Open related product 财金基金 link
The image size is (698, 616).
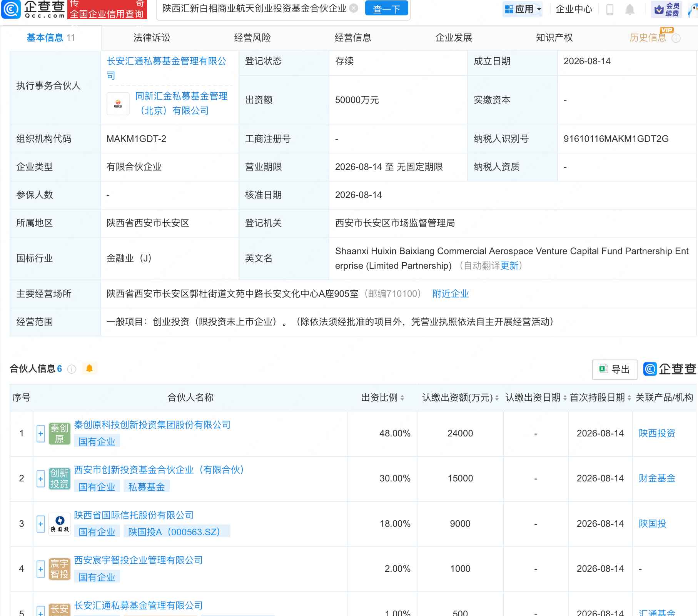[x=657, y=478]
